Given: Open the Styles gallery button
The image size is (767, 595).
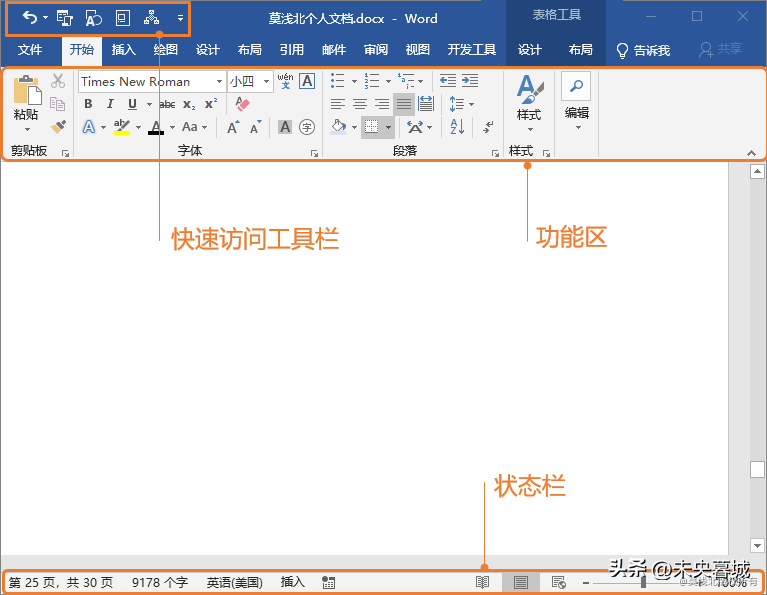Looking at the screenshot, I should 530,103.
